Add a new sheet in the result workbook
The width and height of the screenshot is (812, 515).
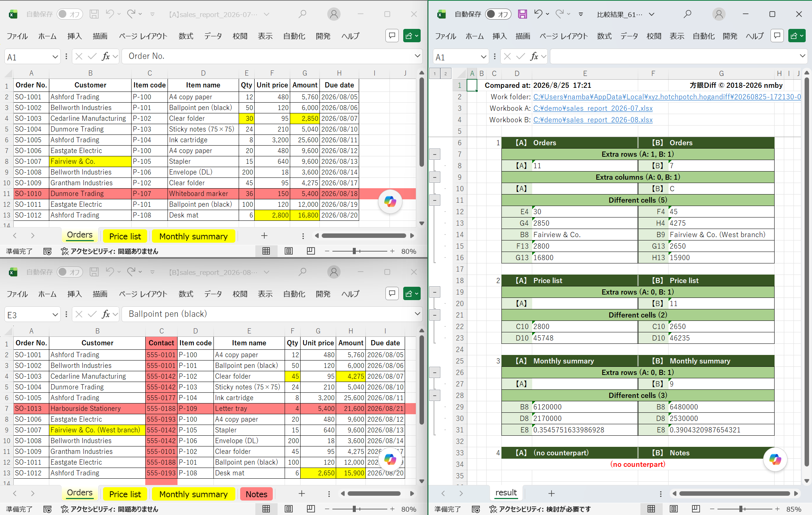[x=551, y=493]
